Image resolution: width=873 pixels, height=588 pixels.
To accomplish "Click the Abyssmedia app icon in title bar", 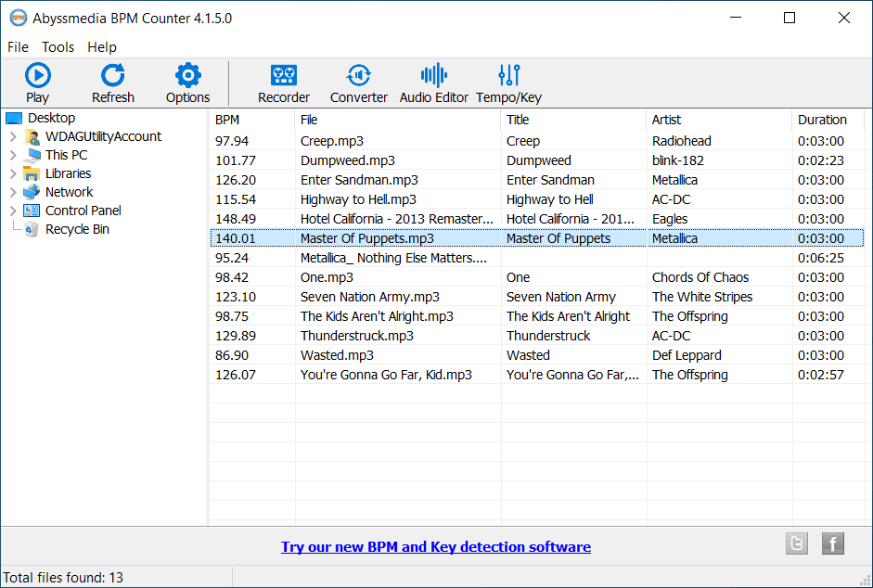I will click(x=18, y=18).
